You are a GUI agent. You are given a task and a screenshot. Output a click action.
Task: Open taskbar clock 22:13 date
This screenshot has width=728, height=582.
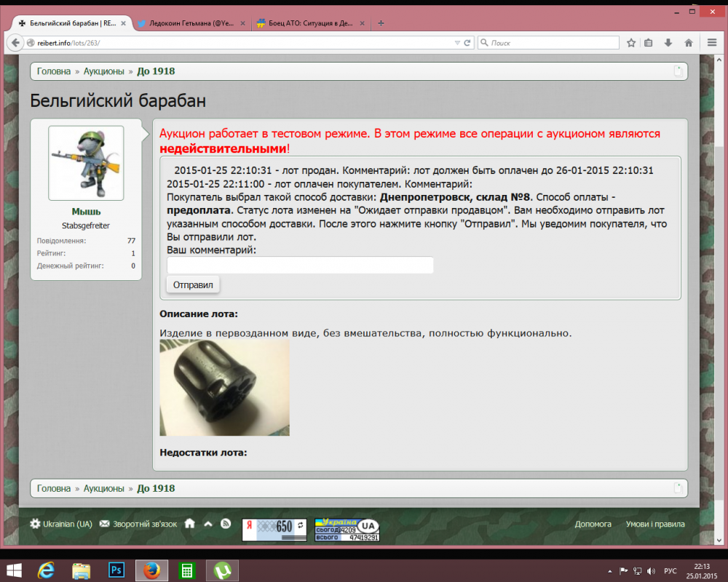702,571
